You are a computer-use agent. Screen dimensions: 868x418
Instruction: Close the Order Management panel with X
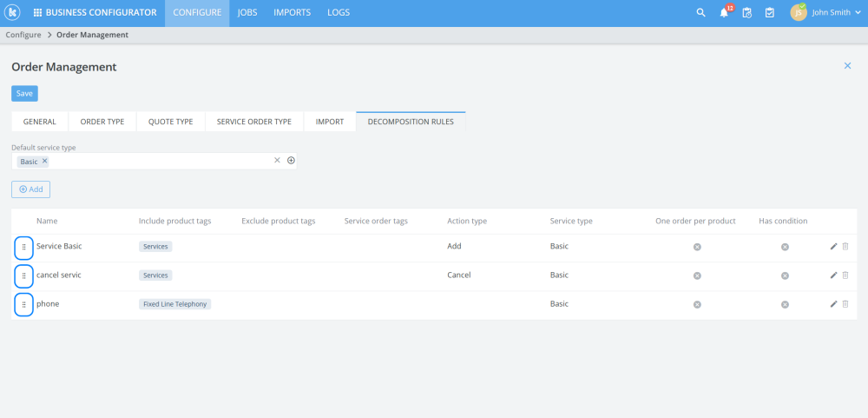847,65
